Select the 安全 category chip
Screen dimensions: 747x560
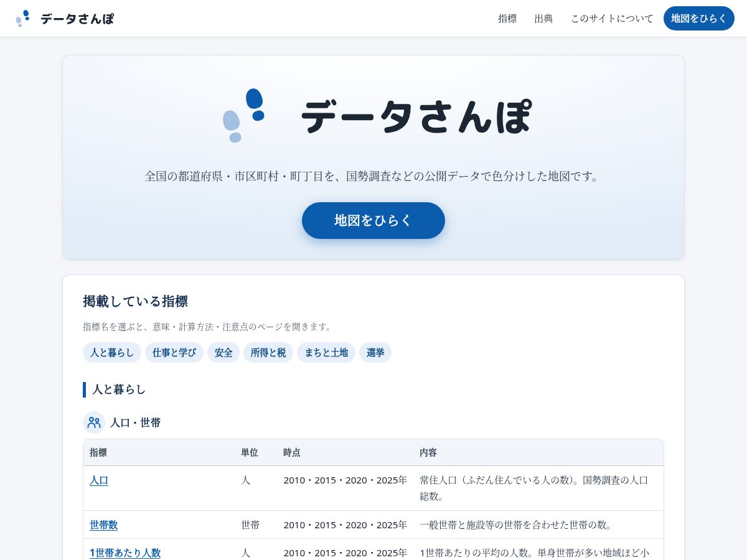point(223,353)
